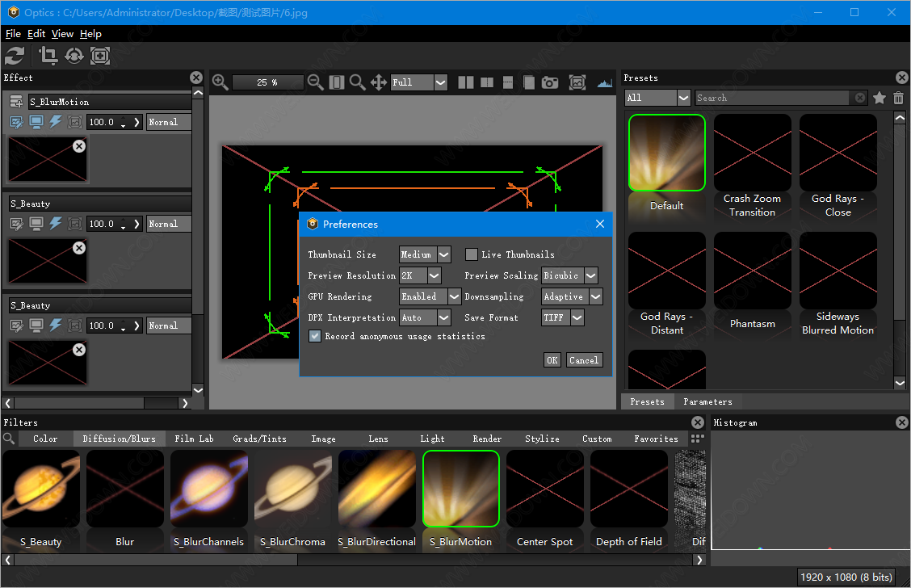Close the Histogram panel

coord(901,422)
